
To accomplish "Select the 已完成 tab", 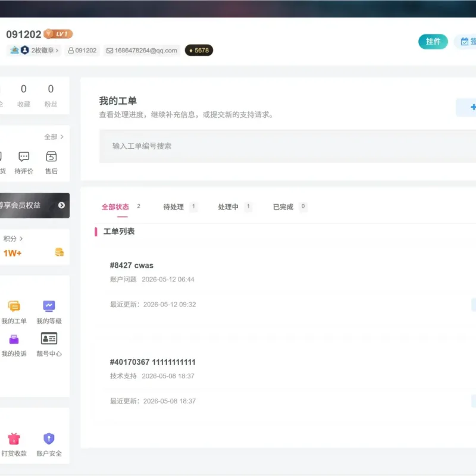I will pos(290,207).
